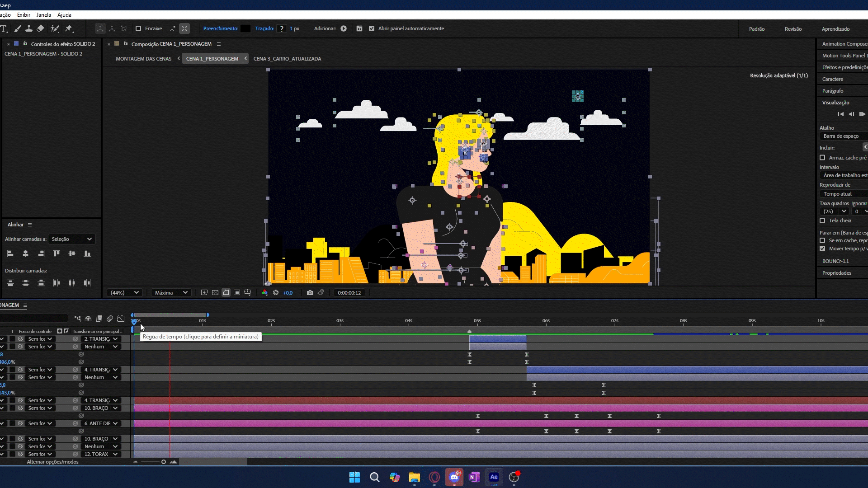Go to first frame in preview panel
This screenshot has width=868, height=488.
point(840,114)
